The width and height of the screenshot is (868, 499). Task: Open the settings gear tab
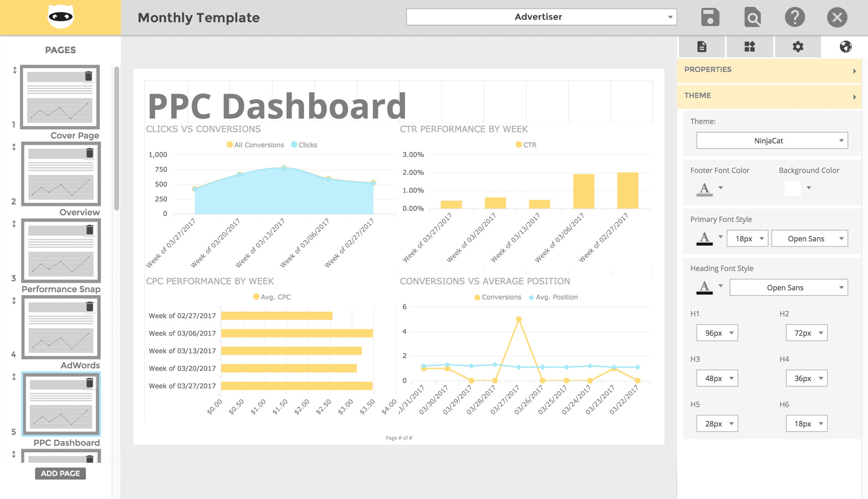(798, 47)
